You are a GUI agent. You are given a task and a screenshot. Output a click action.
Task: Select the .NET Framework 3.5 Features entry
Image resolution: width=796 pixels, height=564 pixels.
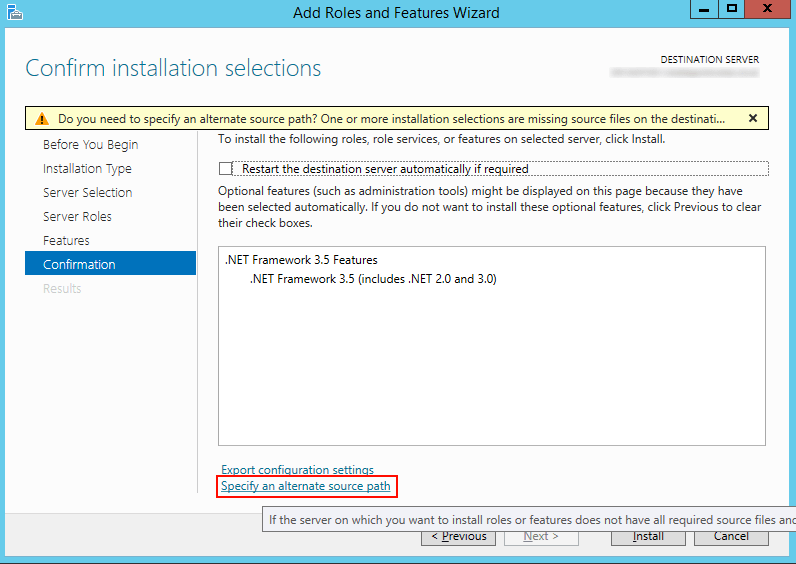301,260
